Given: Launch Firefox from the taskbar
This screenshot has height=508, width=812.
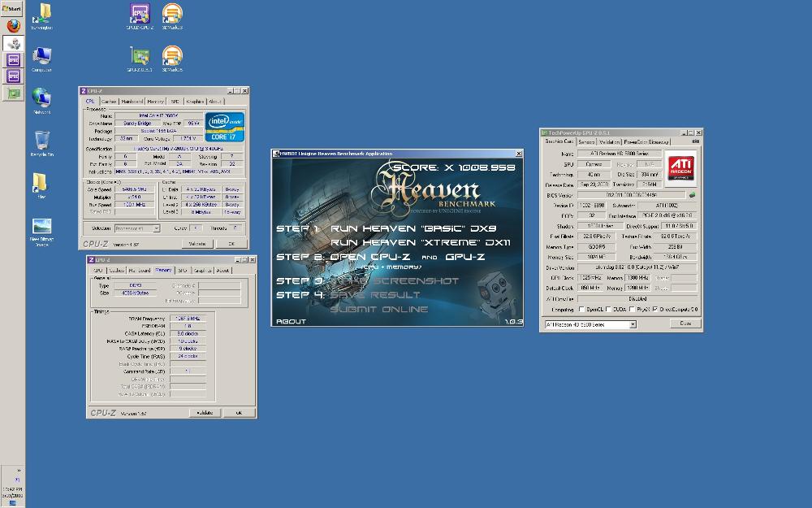Looking at the screenshot, I should coord(14,26).
